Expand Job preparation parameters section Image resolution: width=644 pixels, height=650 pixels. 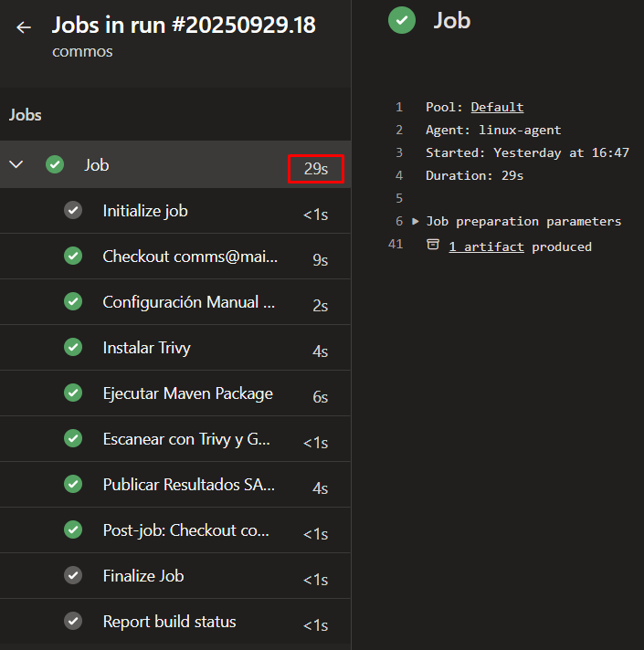[417, 222]
